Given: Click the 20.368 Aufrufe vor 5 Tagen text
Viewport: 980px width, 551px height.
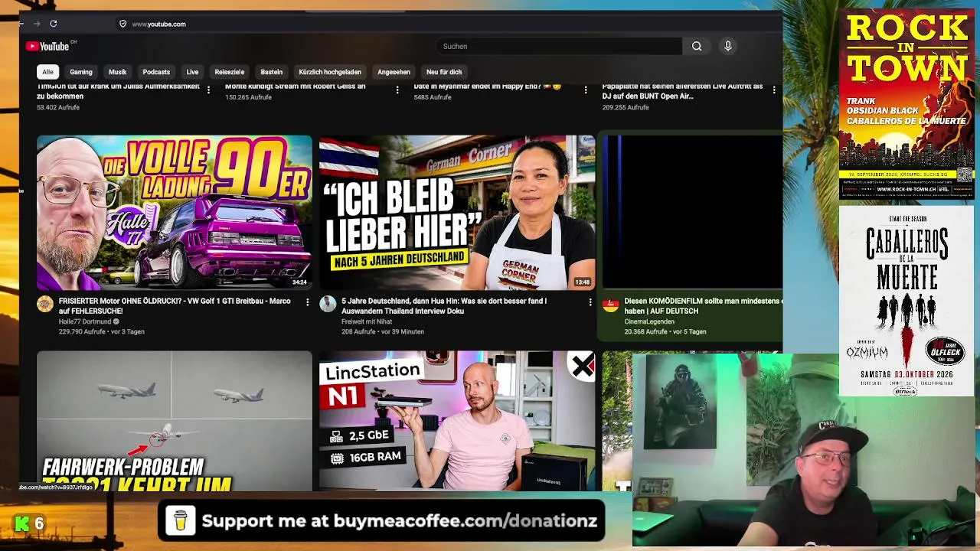Looking at the screenshot, I should click(665, 331).
